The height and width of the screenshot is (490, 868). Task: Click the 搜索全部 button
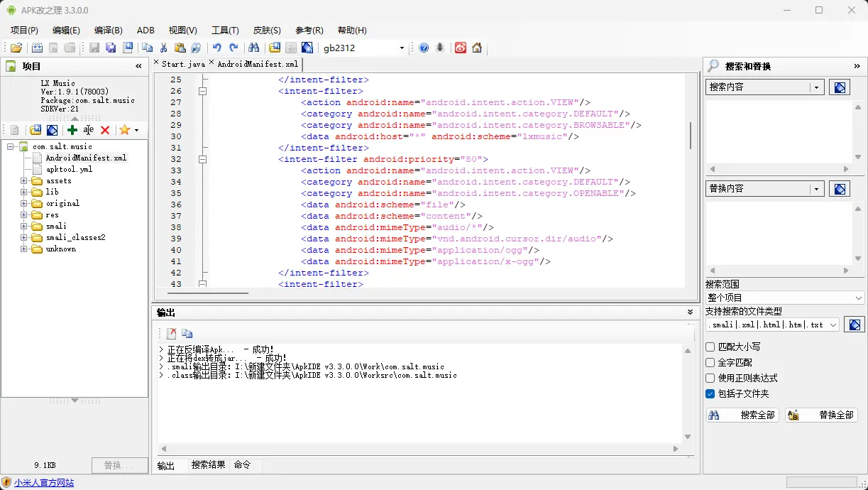coord(742,415)
